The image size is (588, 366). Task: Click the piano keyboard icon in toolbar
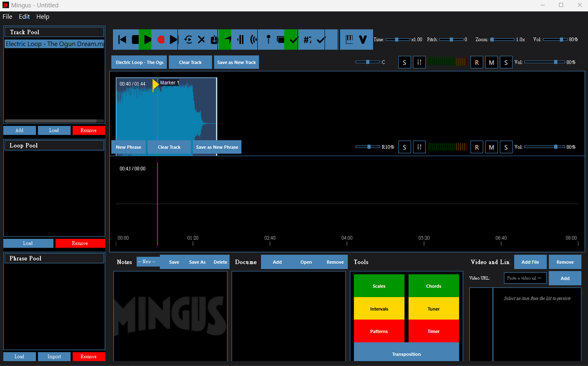pos(349,40)
